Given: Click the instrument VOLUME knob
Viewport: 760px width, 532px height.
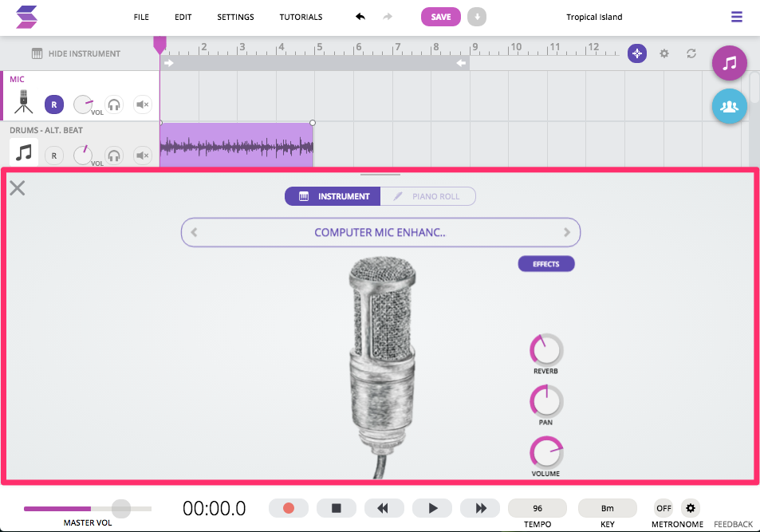Looking at the screenshot, I should tap(546, 452).
